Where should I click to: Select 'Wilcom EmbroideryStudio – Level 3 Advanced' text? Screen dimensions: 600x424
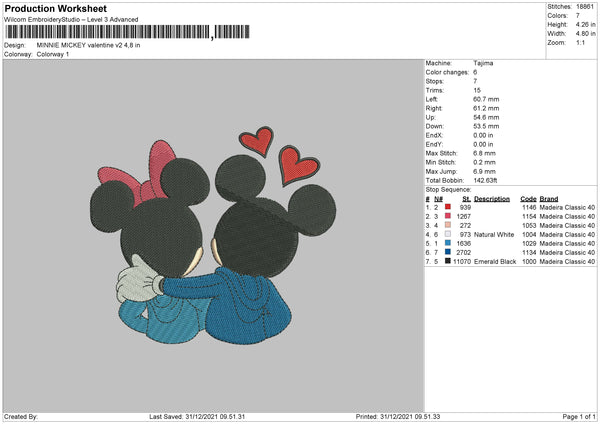pyautogui.click(x=71, y=20)
